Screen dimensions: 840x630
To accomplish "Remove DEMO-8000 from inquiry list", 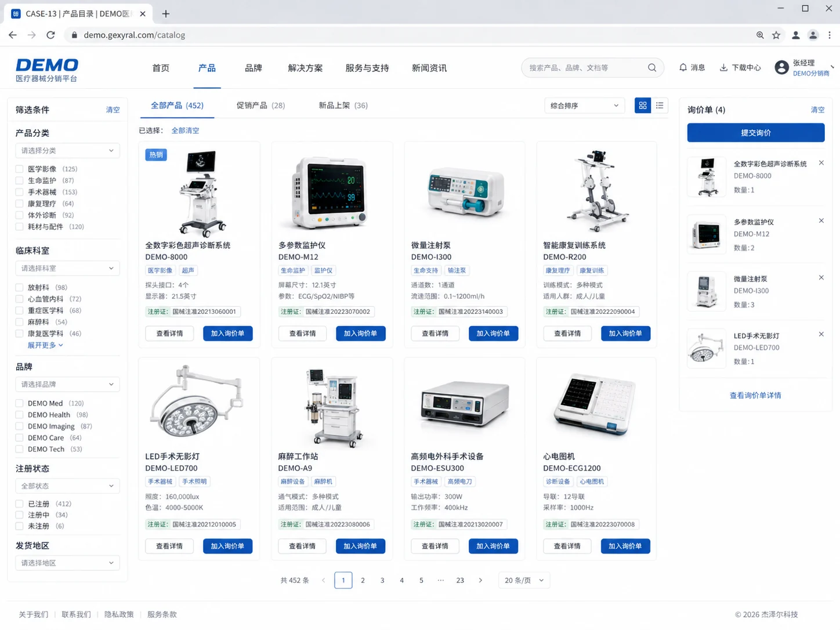I will coord(821,163).
